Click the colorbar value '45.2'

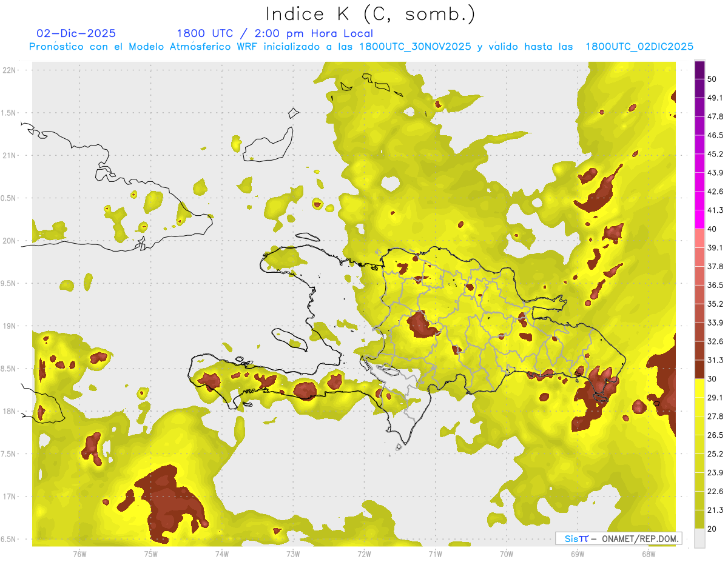[715, 154]
